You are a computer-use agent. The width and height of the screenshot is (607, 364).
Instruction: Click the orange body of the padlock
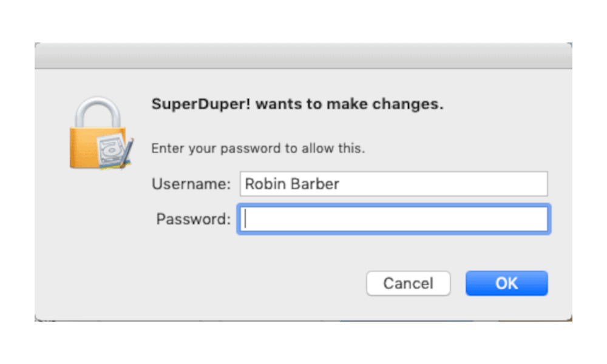[83, 148]
